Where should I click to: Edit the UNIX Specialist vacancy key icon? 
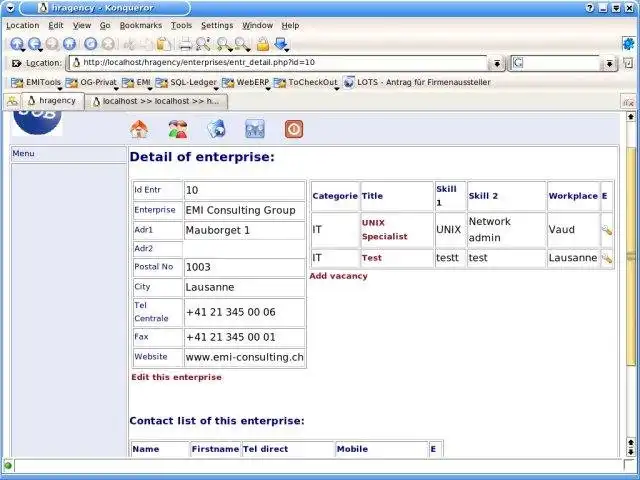coord(607,230)
